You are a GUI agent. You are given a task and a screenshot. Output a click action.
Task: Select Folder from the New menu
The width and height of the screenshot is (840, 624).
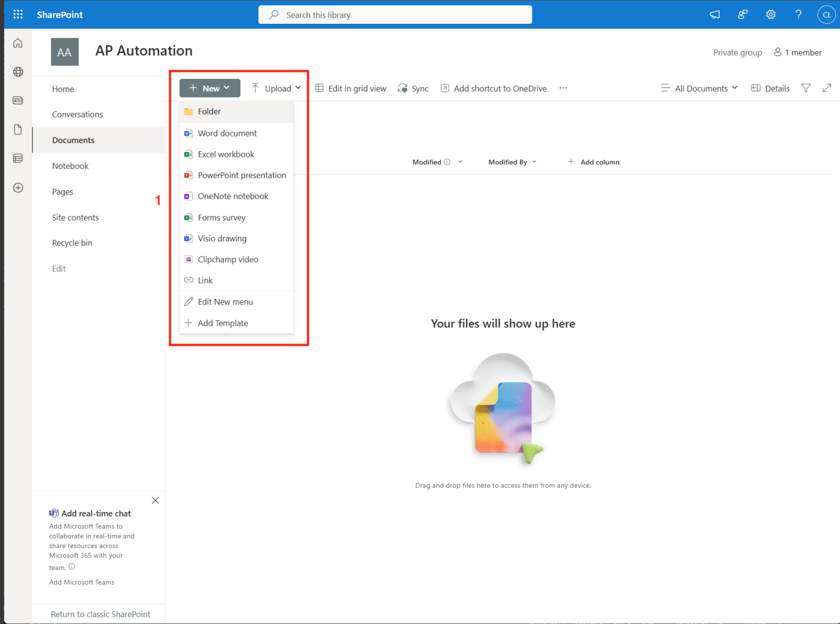point(210,111)
